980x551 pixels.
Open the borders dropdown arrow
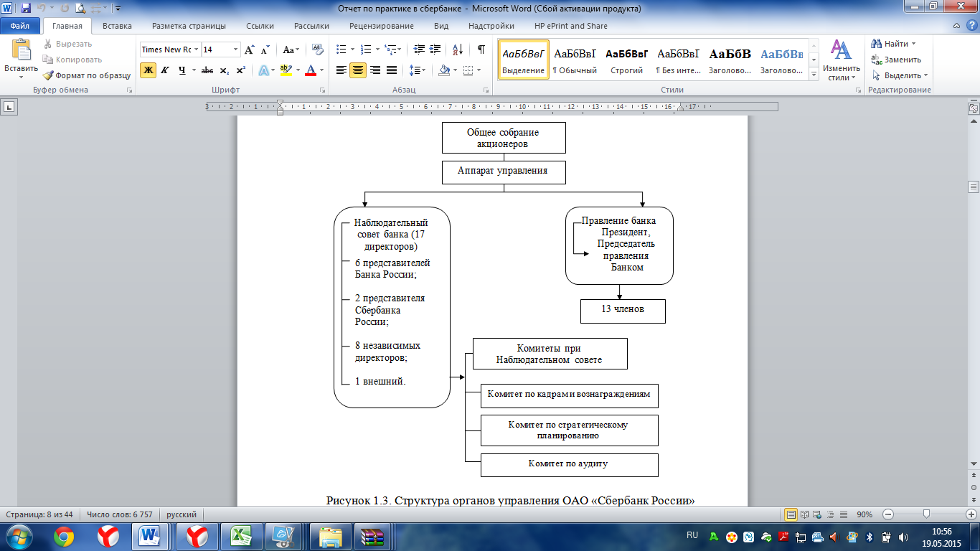(479, 70)
